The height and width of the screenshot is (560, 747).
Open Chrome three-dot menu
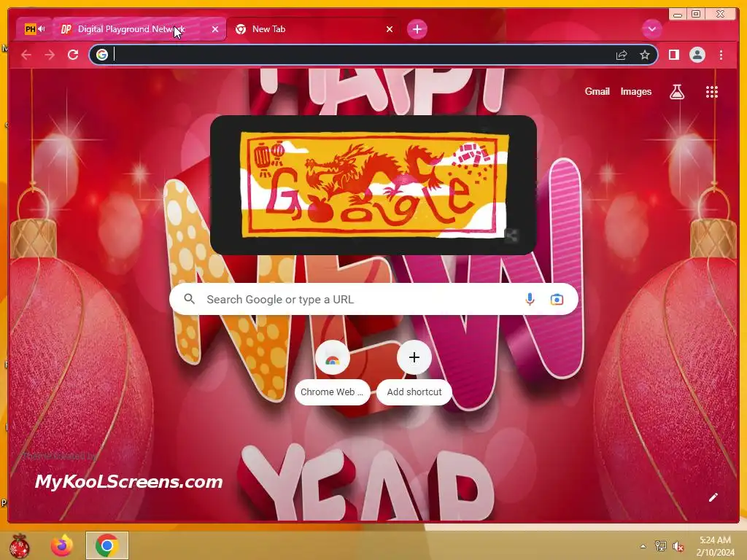click(721, 55)
